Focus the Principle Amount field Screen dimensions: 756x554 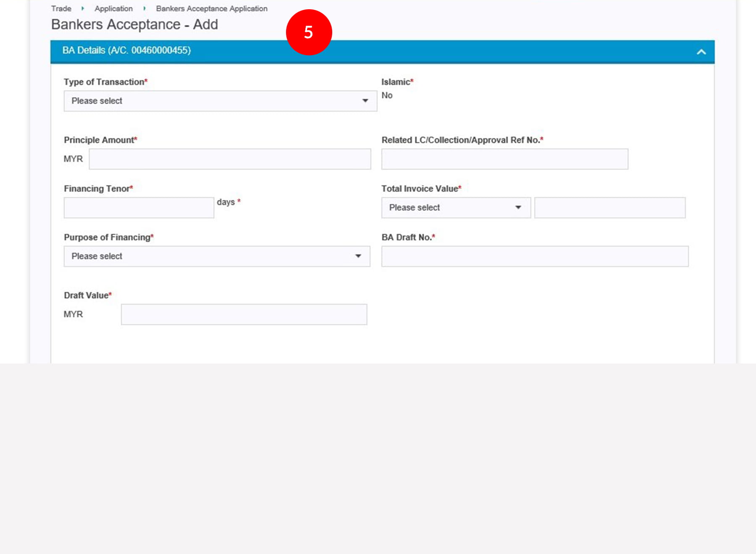[x=230, y=159]
